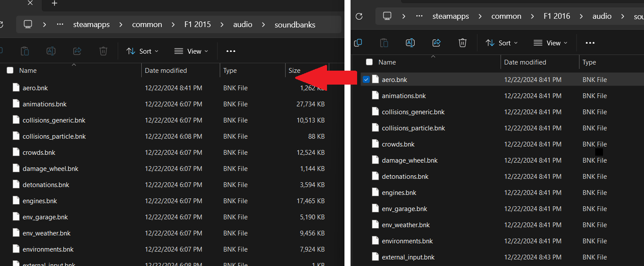Go to the steamapps folder in the right breadcrumb

(451, 16)
